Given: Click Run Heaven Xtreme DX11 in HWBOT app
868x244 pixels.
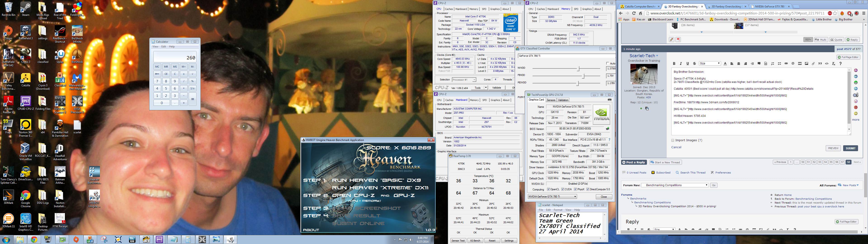Looking at the screenshot, I should point(380,188).
